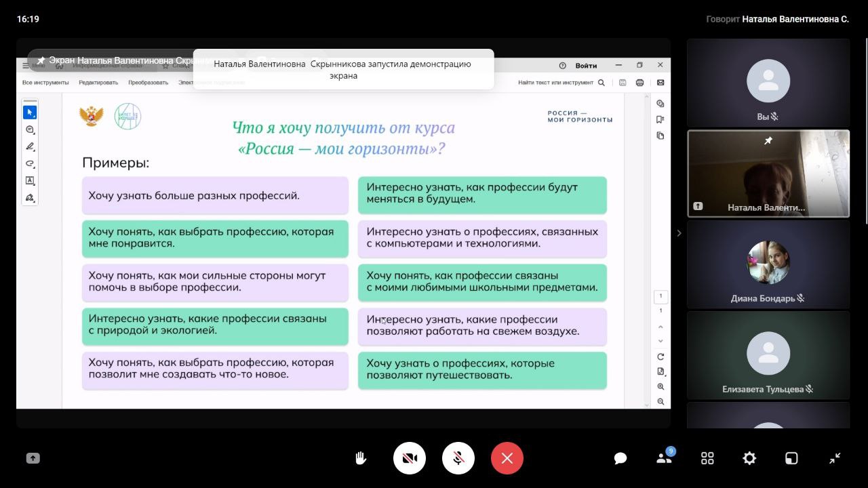Unpin Natalia Valentinovna's video tile
868x488 pixels.
point(768,141)
